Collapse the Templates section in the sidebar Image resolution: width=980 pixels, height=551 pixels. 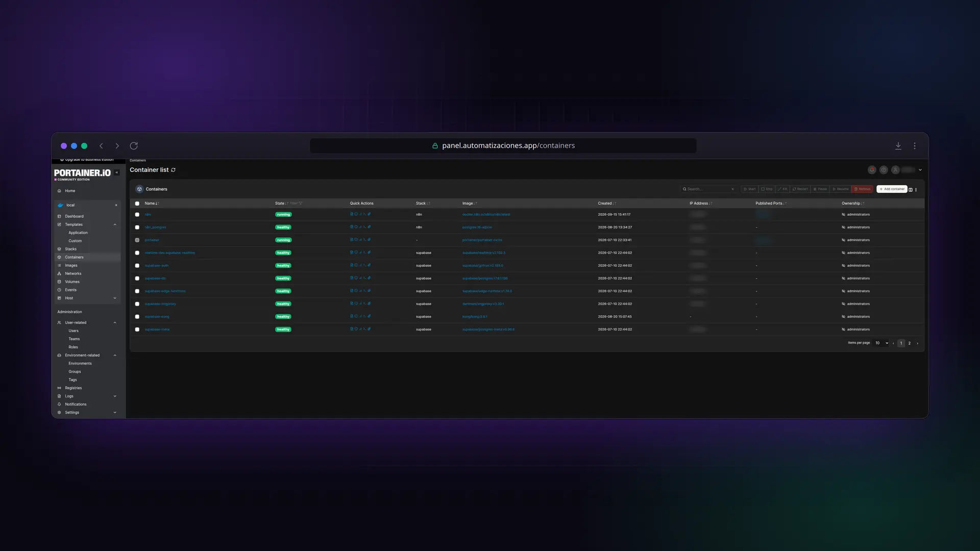click(x=115, y=224)
